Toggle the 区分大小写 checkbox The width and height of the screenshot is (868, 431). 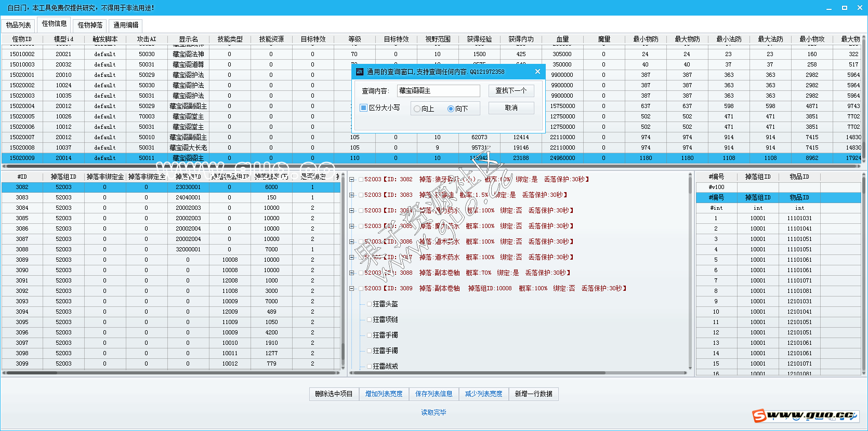pyautogui.click(x=364, y=107)
